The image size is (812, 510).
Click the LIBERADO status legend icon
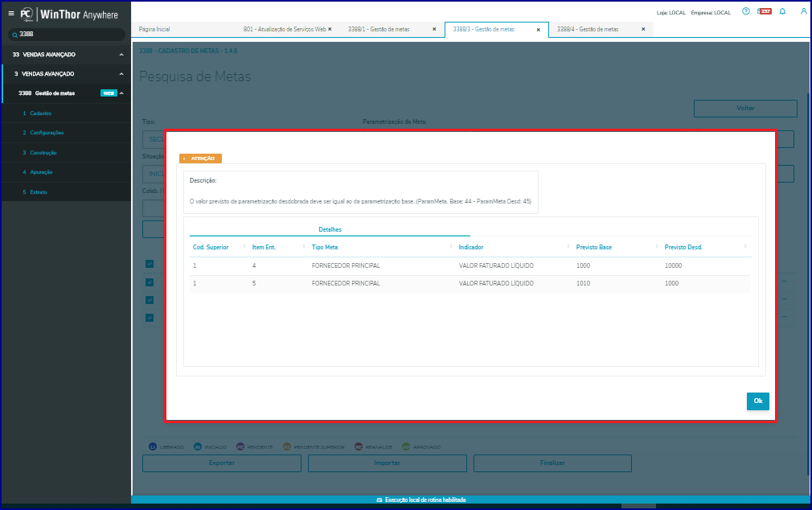(153, 446)
